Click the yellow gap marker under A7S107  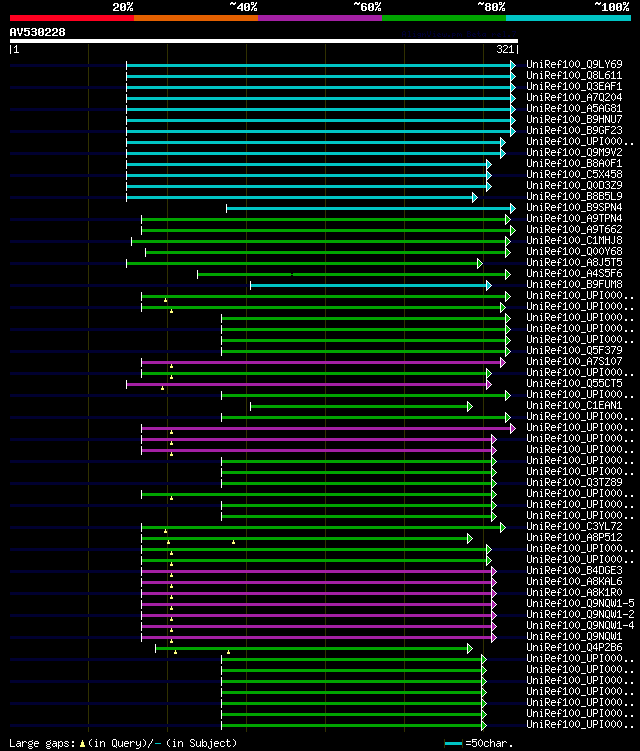tap(171, 367)
